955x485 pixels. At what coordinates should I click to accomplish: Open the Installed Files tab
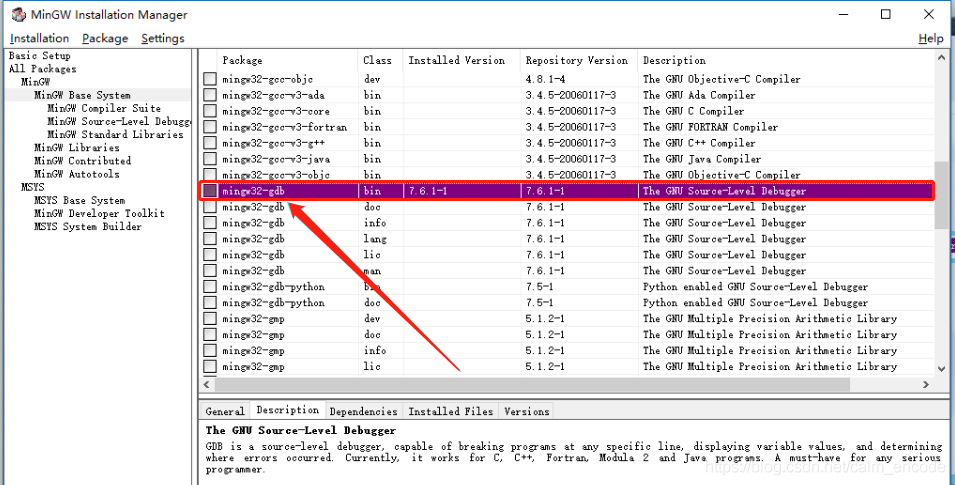click(451, 411)
